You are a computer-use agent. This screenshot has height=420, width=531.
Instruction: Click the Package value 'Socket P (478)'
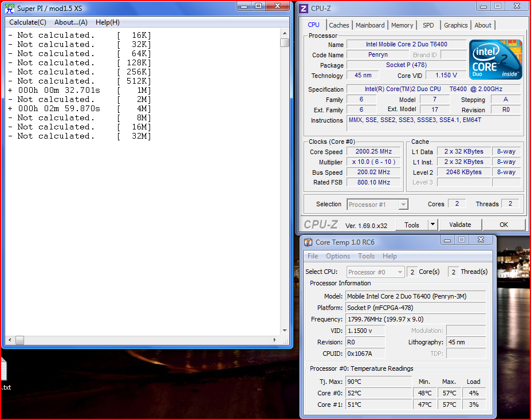(407, 65)
